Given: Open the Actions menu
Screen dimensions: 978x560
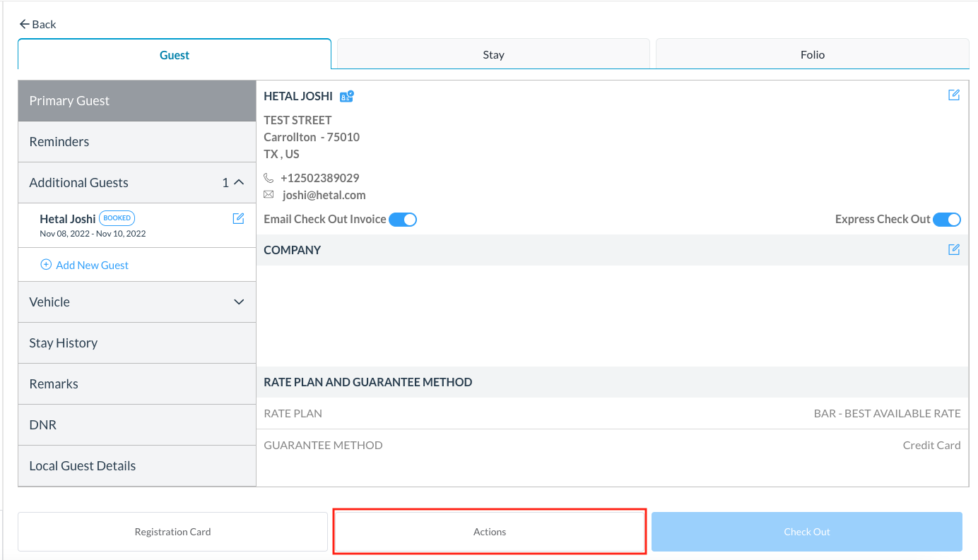Looking at the screenshot, I should tap(489, 532).
